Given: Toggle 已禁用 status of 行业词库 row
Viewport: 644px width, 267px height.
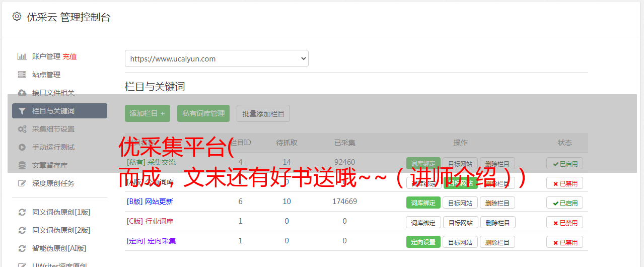Looking at the screenshot, I should click(565, 222).
